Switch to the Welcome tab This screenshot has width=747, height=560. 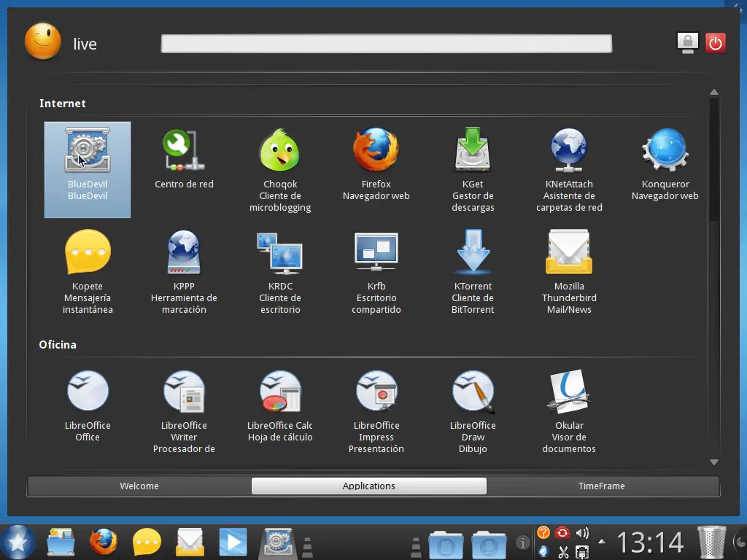139,486
